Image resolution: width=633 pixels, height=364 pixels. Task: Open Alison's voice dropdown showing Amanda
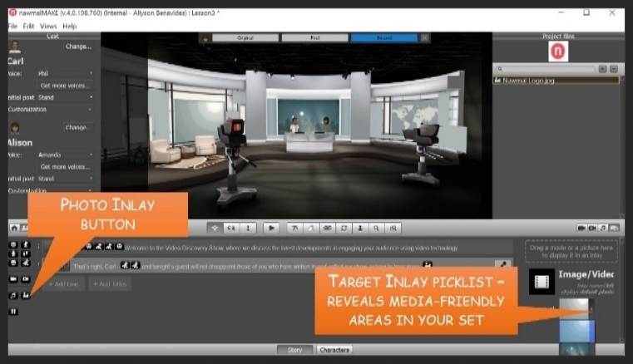(66, 155)
